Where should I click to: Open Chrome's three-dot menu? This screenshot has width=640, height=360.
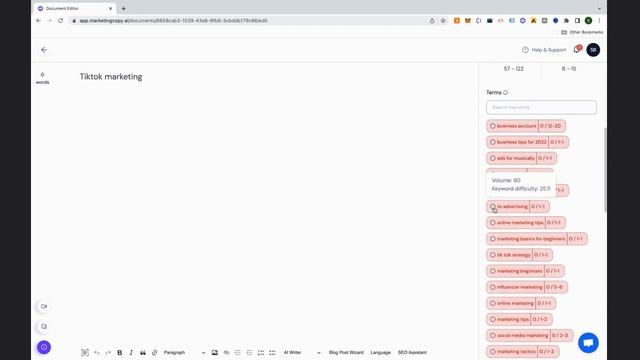click(599, 20)
